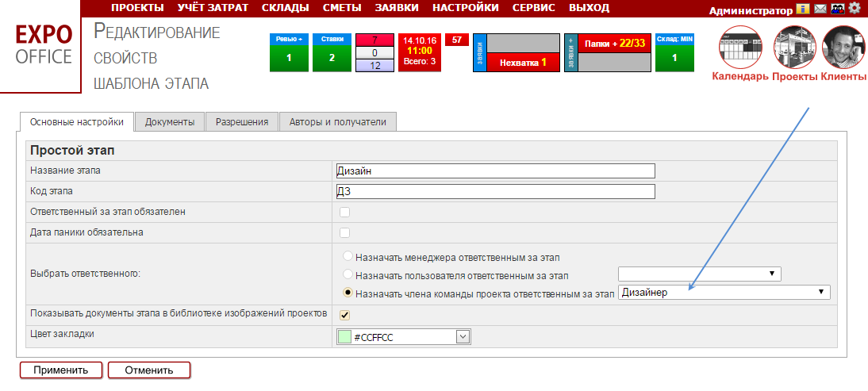Enable 'Ответственный за этап обязателен' checkbox
This screenshot has width=868, height=391.
tap(344, 212)
